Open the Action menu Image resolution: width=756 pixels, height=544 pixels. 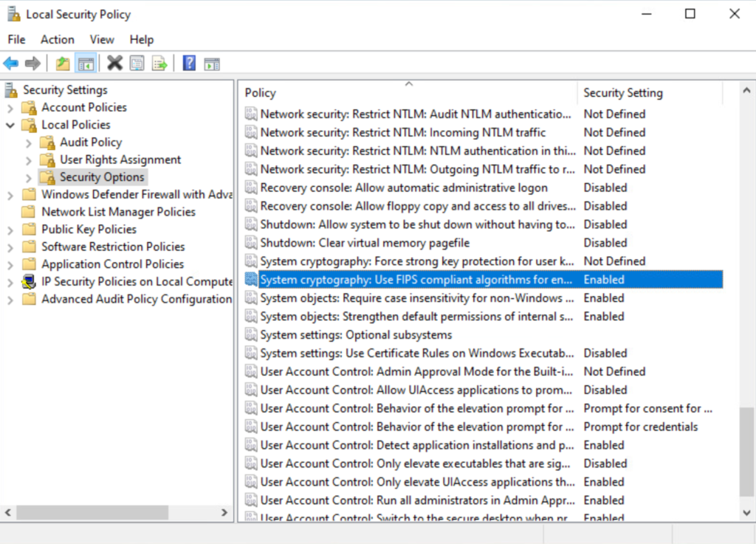click(x=57, y=40)
